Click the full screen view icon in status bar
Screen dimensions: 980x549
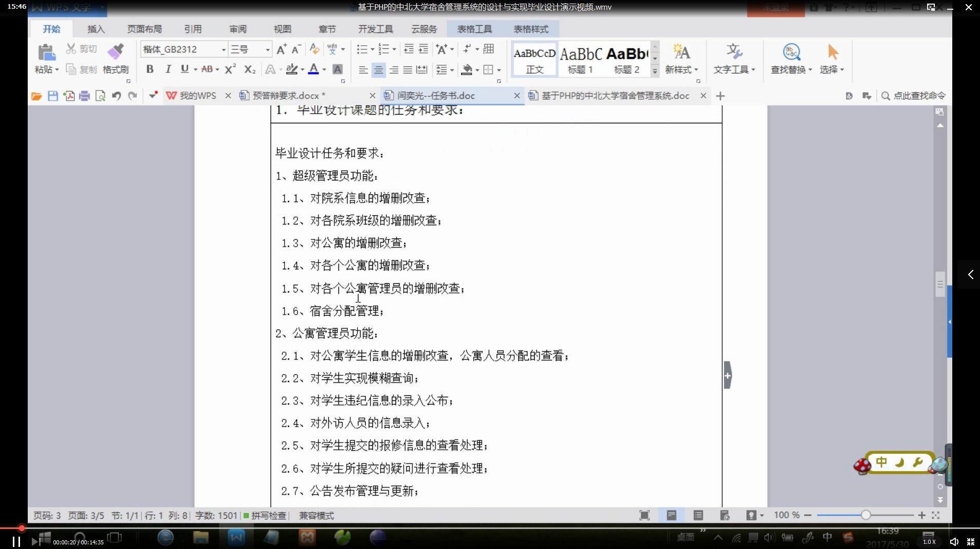click(x=644, y=515)
